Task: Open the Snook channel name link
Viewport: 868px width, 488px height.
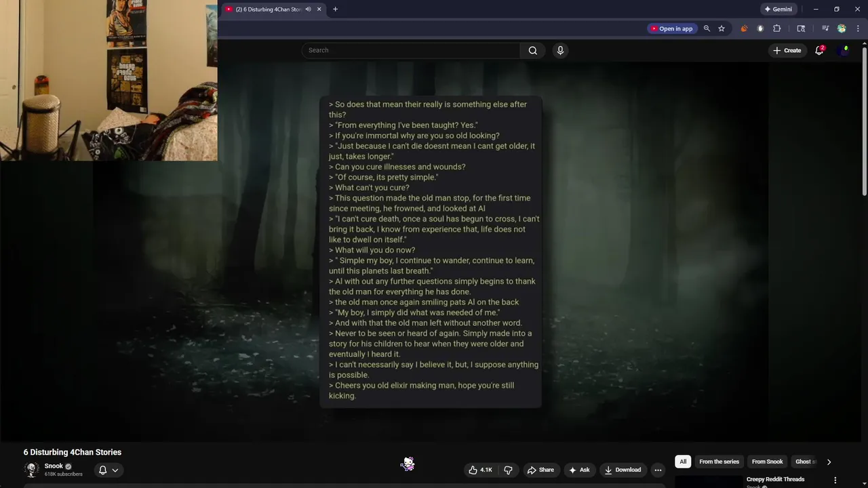Action: [x=54, y=466]
